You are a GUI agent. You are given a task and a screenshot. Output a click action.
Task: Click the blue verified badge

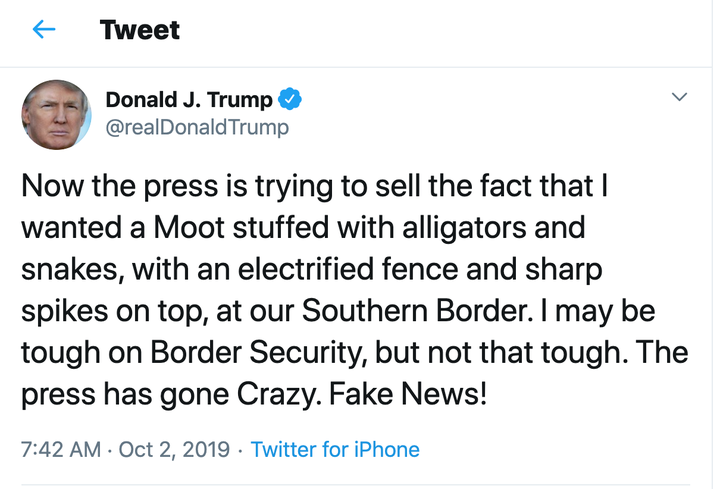[x=291, y=99]
